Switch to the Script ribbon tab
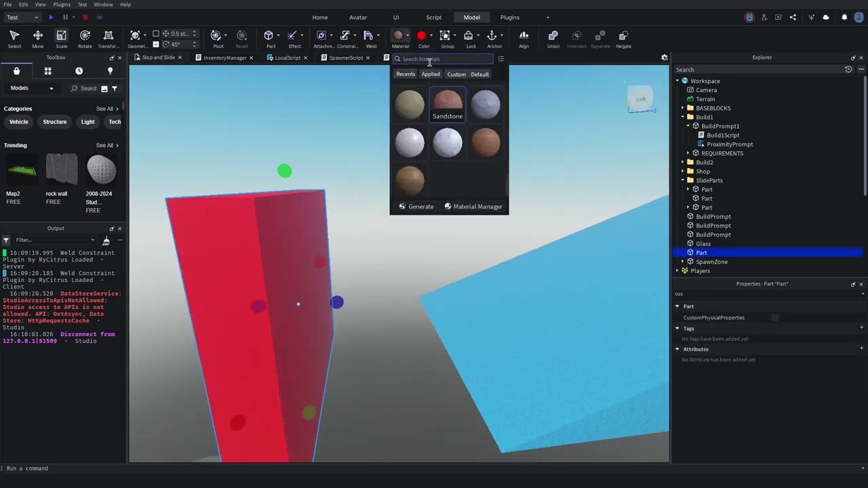This screenshot has width=868, height=488. click(433, 17)
